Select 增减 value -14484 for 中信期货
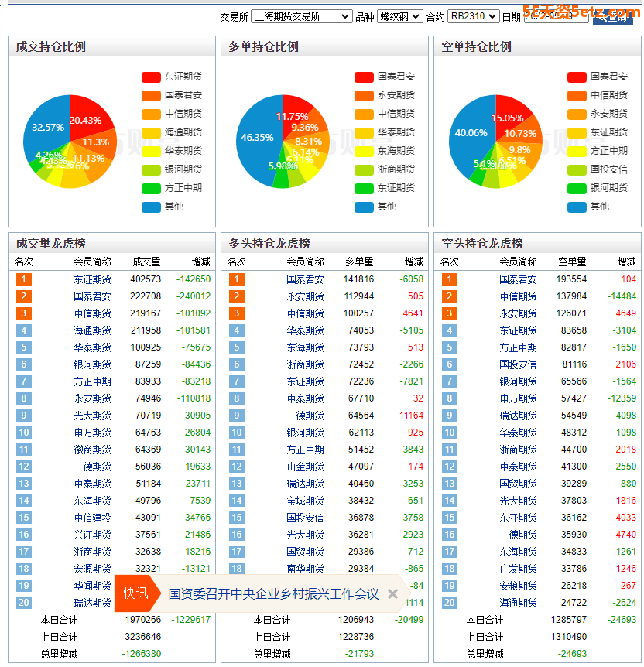 (x=622, y=296)
